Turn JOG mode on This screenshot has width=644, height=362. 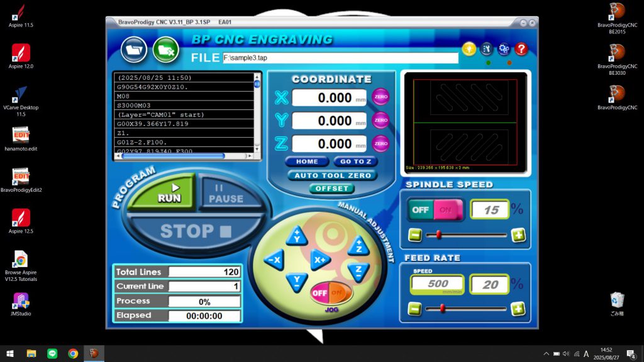[x=338, y=293]
